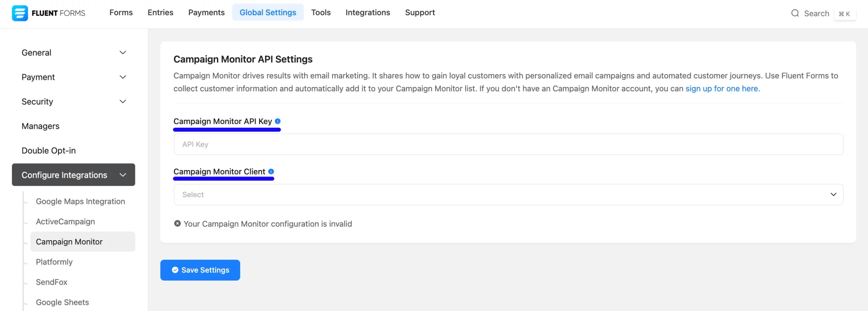Screen dimensions: 868x311
Task: Collapse the Configure Integrations section
Action: tap(123, 175)
